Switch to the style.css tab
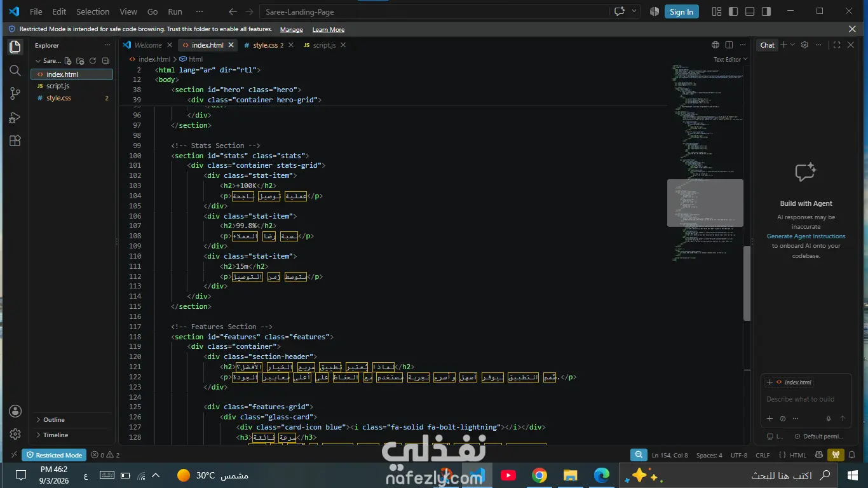The image size is (868, 488). [264, 45]
